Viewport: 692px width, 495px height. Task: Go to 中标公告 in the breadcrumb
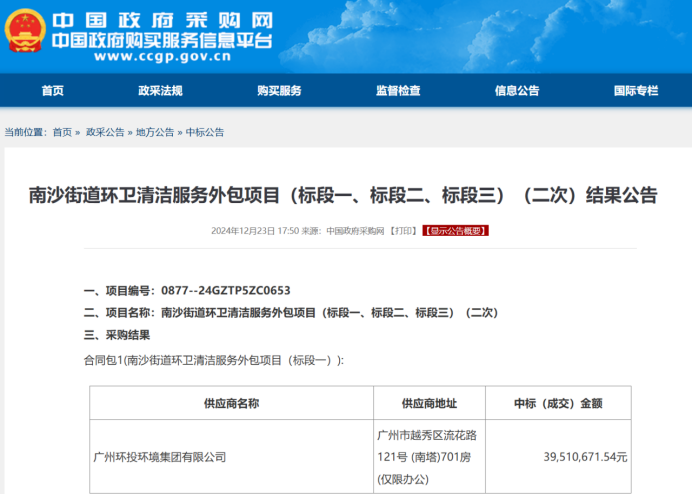pyautogui.click(x=205, y=132)
